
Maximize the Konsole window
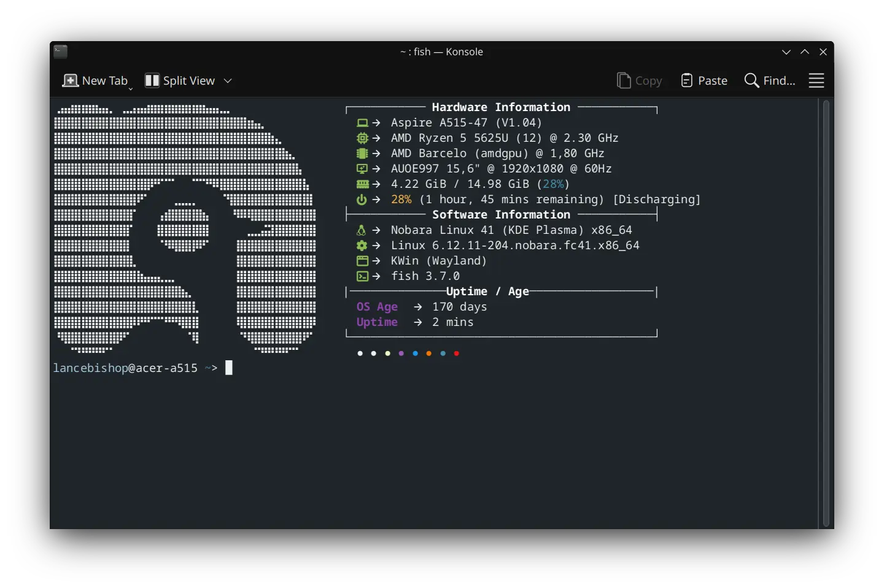805,52
